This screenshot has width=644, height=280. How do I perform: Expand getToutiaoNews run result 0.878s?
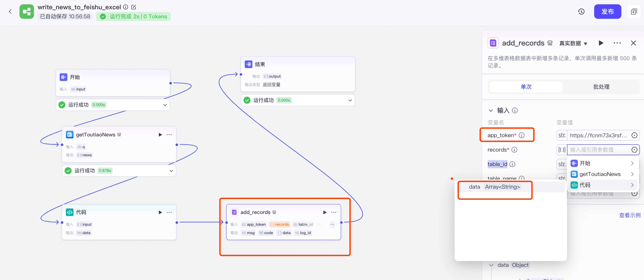click(171, 171)
